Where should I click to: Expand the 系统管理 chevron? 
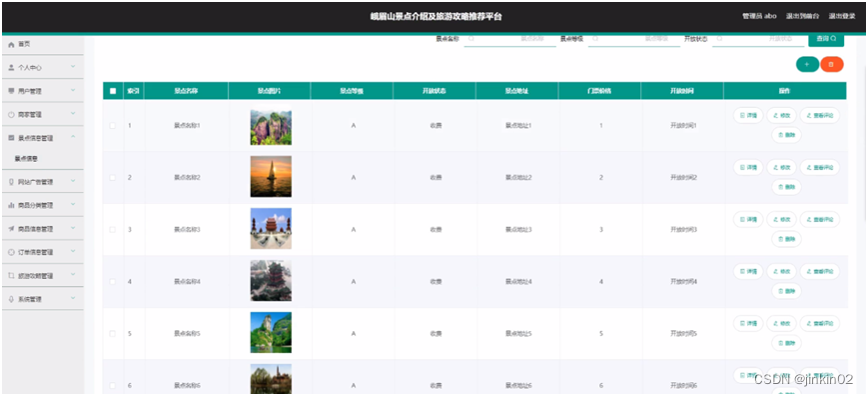click(x=73, y=299)
